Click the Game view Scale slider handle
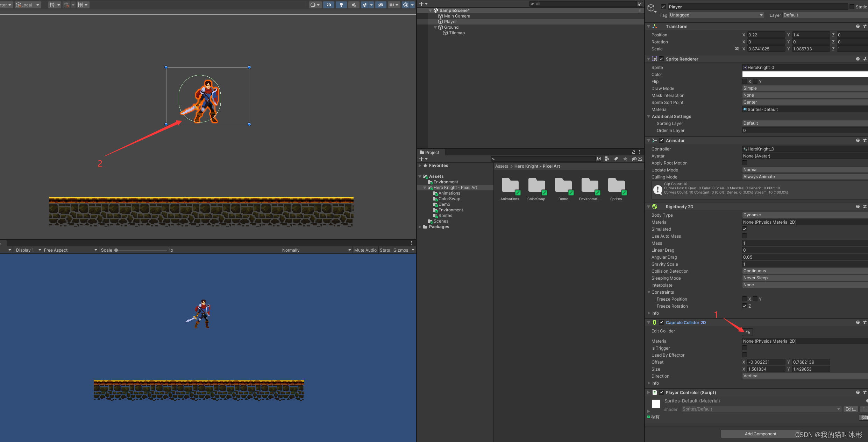868x442 pixels. tap(116, 250)
